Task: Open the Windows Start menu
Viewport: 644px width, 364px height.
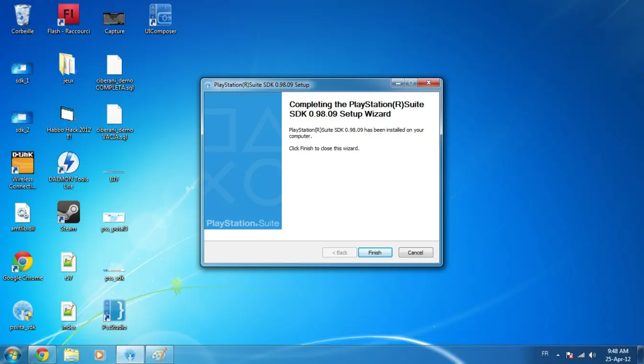Action: pyautogui.click(x=12, y=355)
